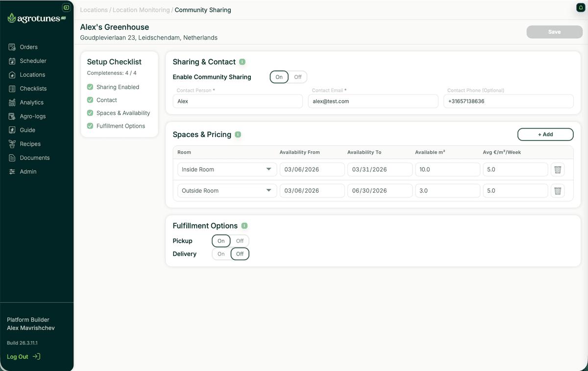Image resolution: width=588 pixels, height=371 pixels.
Task: Click the Sharing & Contact info icon
Action: coord(242,62)
